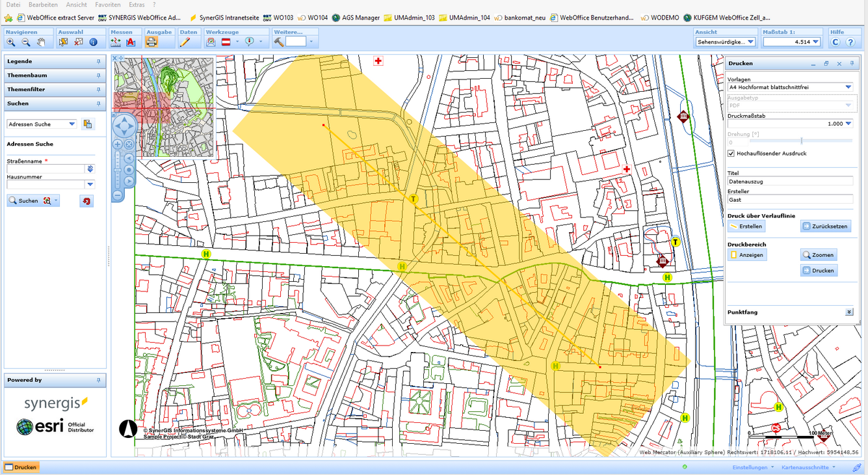Open the Favoriten menu
Viewport: 868px width, 475px height.
107,5
